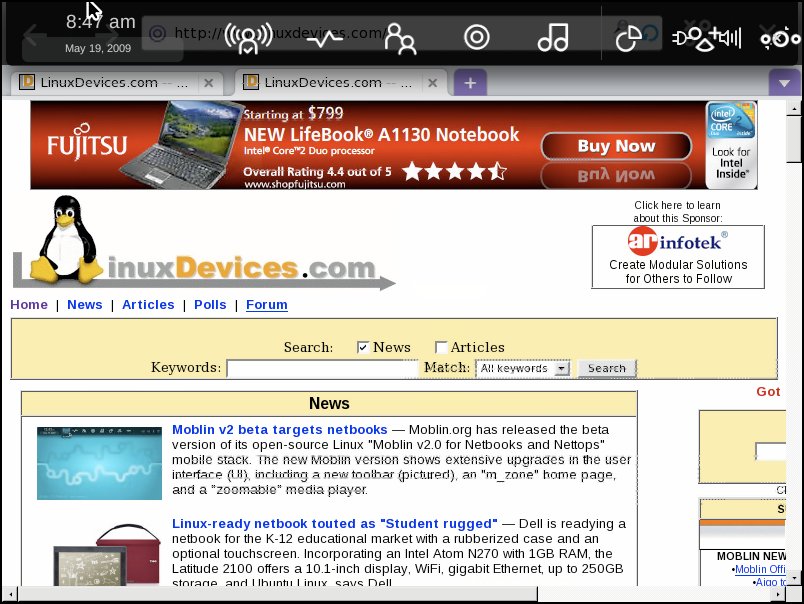Click the Buy Now banner button
This screenshot has height=604, width=804.
[x=616, y=146]
